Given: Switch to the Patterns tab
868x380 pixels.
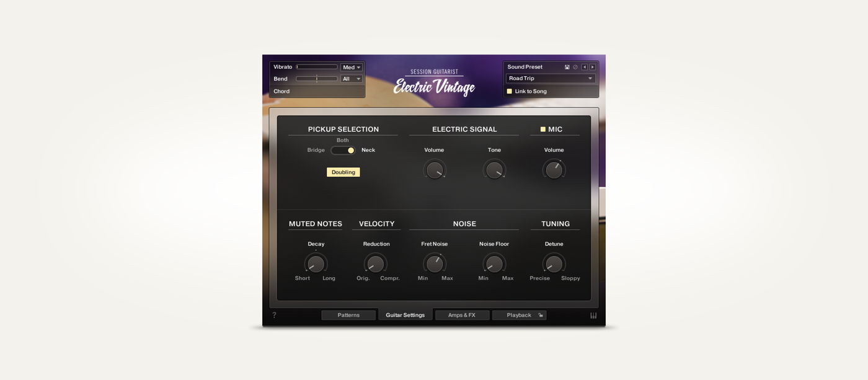Looking at the screenshot, I should [348, 315].
